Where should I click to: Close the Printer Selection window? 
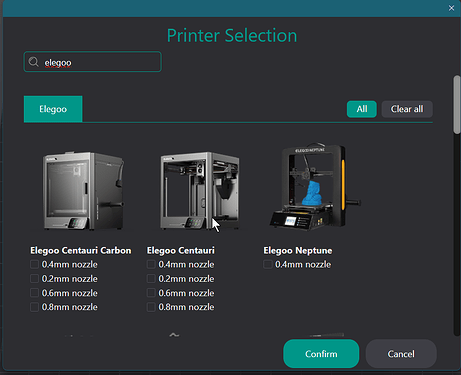click(451, 8)
